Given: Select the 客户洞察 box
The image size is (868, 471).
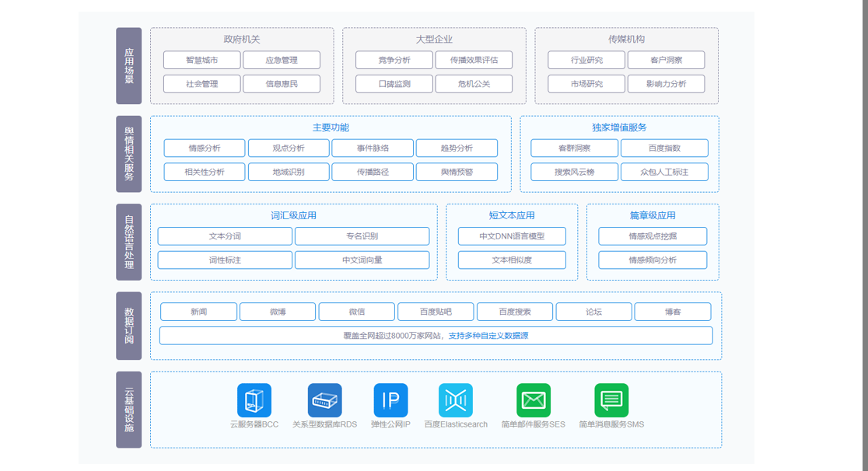Looking at the screenshot, I should [x=667, y=60].
